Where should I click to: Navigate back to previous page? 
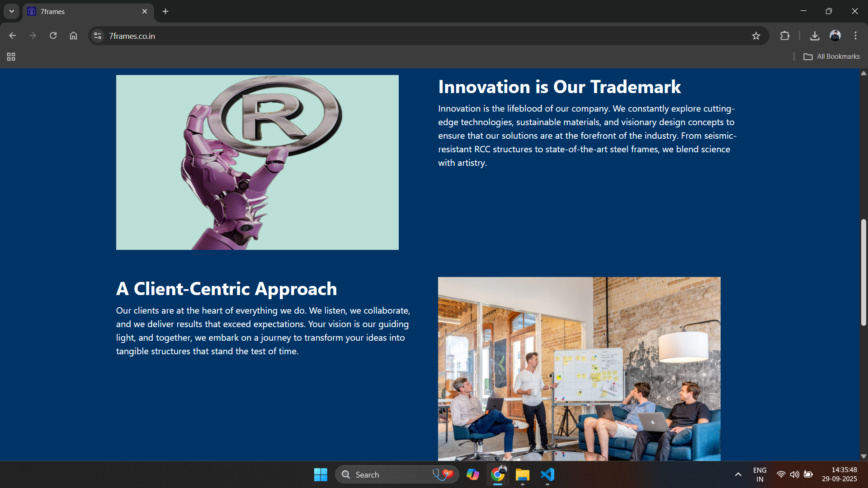coord(13,36)
